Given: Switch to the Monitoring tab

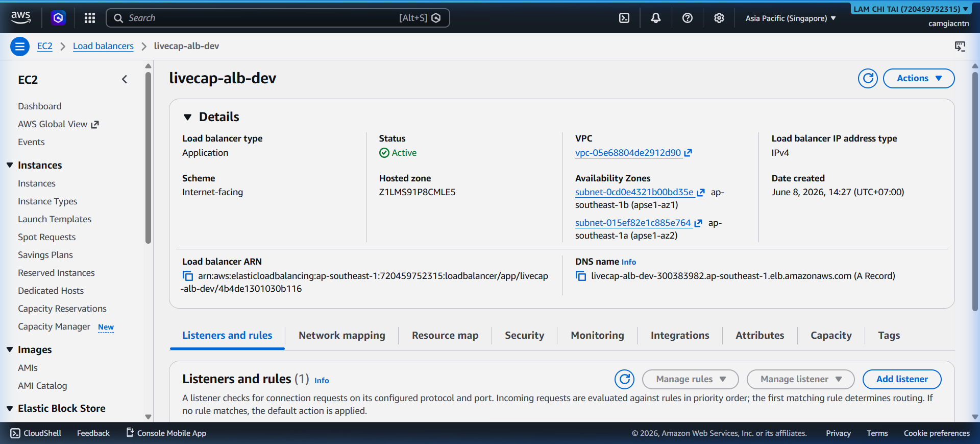Looking at the screenshot, I should click(x=597, y=335).
